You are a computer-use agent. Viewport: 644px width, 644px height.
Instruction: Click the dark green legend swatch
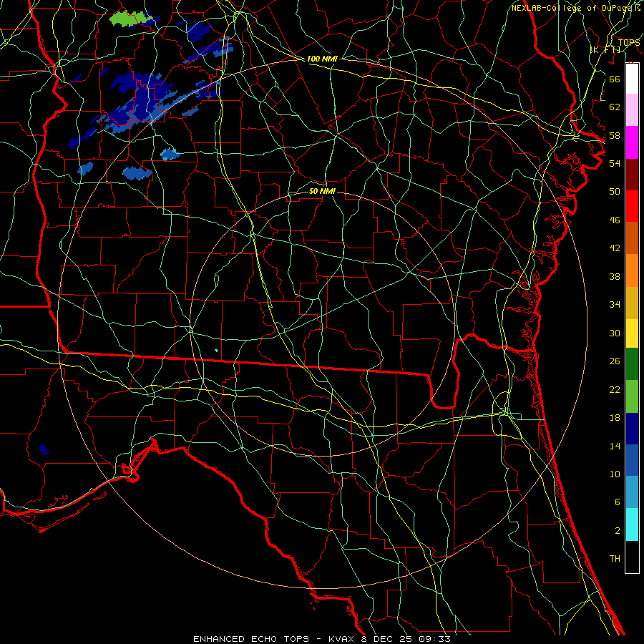coord(632,364)
